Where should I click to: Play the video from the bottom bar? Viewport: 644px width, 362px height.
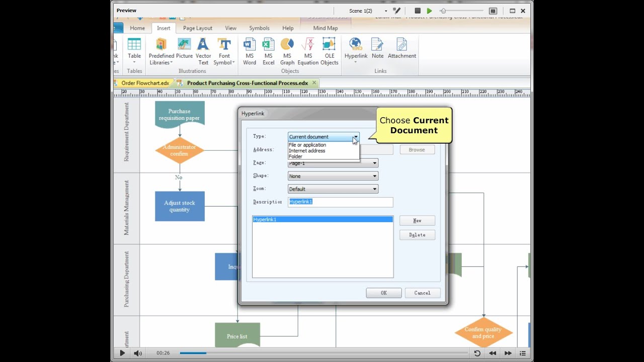122,353
